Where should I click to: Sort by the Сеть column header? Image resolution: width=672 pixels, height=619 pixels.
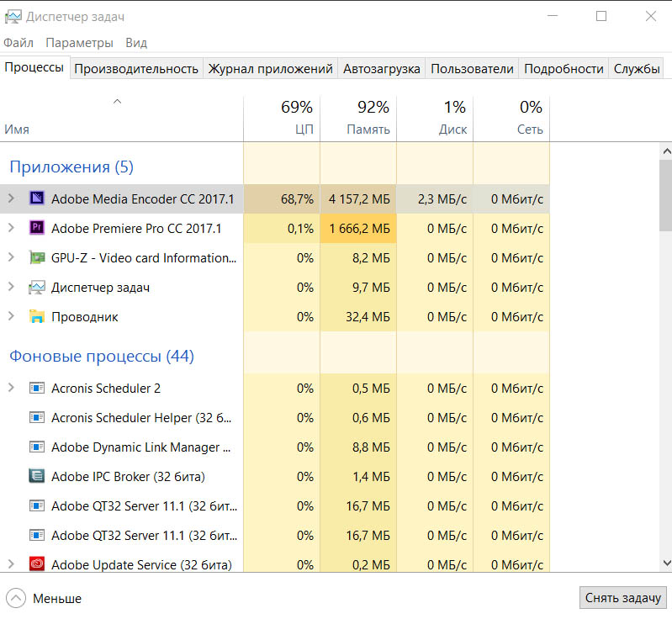click(511, 119)
